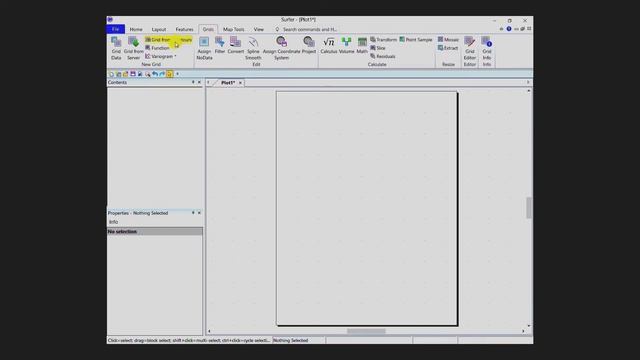
Task: Select the Info tab in Properties
Action: (113, 222)
